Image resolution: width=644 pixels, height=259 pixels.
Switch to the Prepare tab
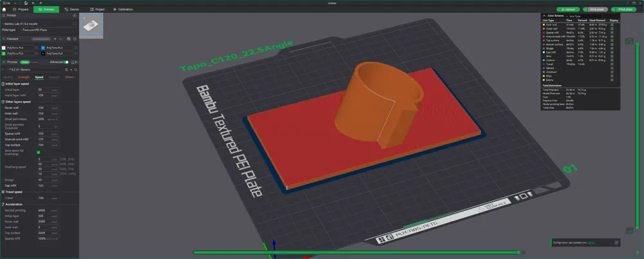(21, 9)
